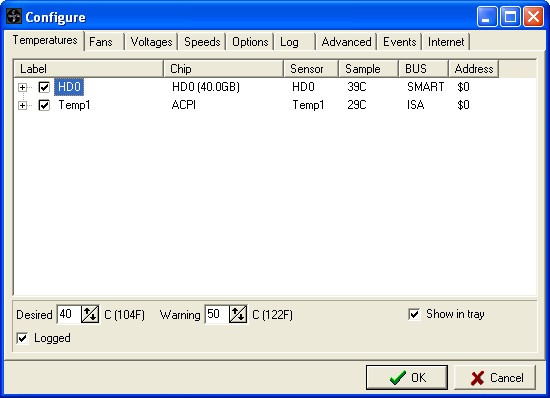Open the Options tab

250,42
